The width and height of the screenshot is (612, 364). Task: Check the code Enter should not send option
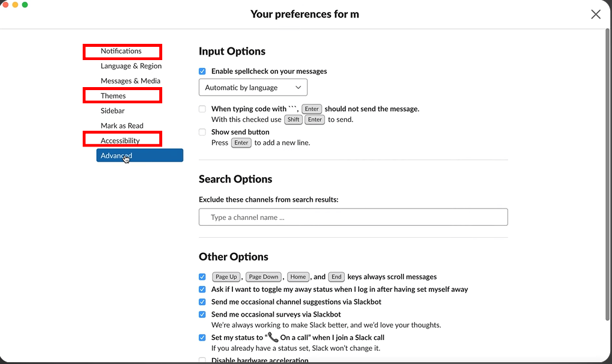point(202,109)
